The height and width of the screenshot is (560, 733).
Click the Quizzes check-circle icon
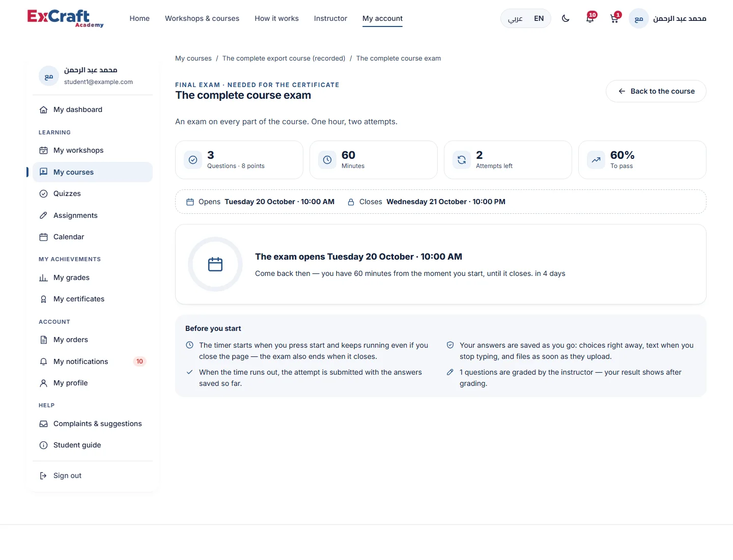click(x=43, y=193)
